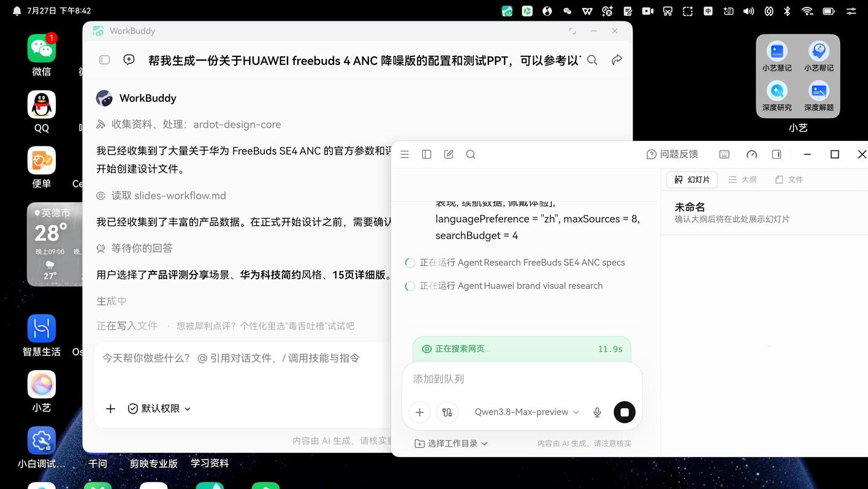Open the hamburger menu in the front window
This screenshot has height=489, width=868.
click(x=405, y=154)
